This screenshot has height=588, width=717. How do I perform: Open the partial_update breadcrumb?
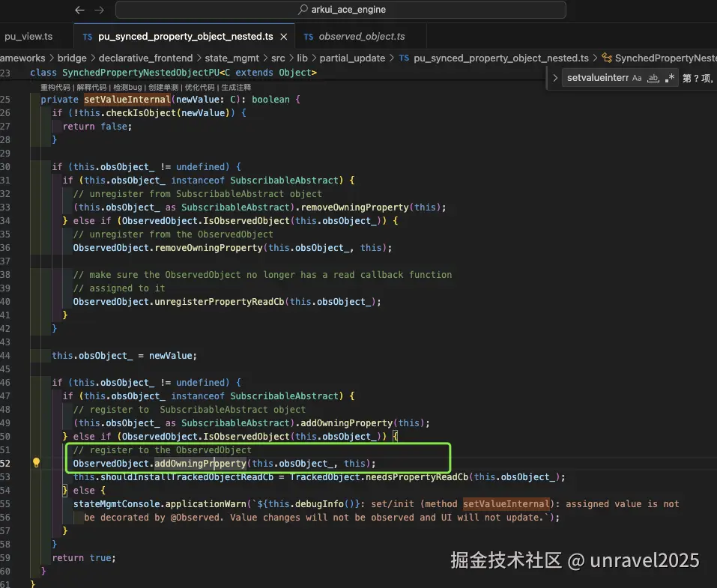pyautogui.click(x=352, y=58)
